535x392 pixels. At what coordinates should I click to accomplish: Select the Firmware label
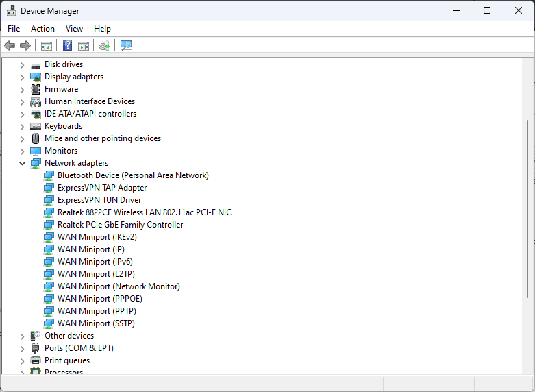62,89
